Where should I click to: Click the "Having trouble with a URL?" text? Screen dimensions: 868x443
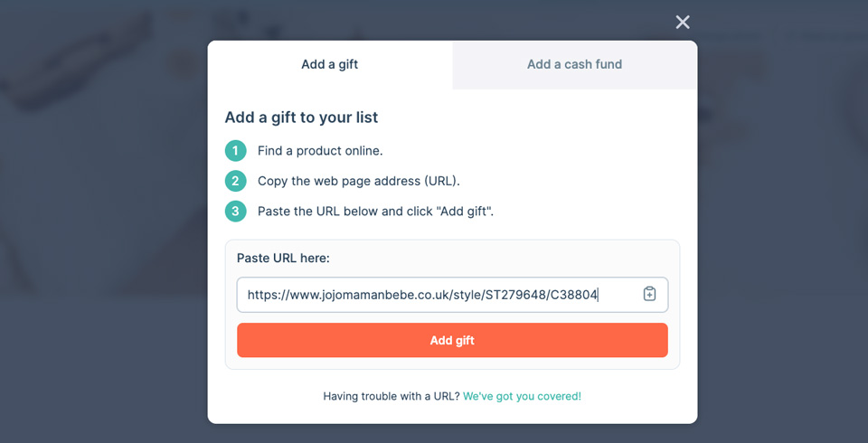coord(391,396)
